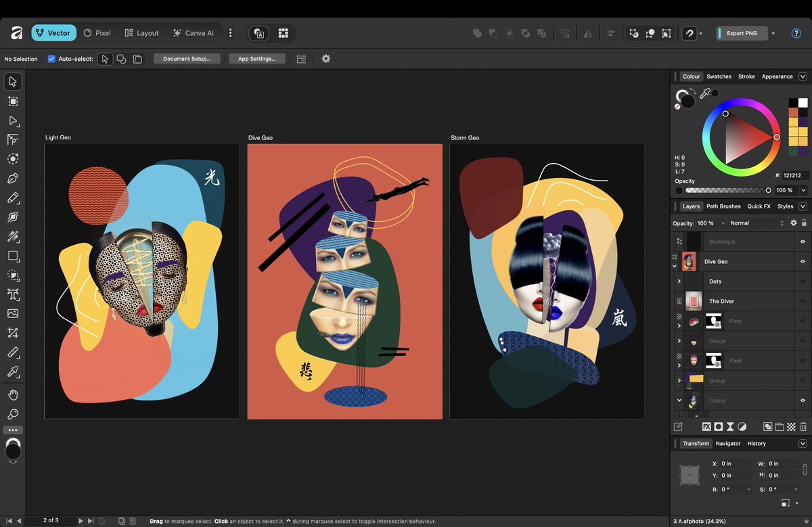
Task: Select the Pencil tool
Action: click(13, 198)
